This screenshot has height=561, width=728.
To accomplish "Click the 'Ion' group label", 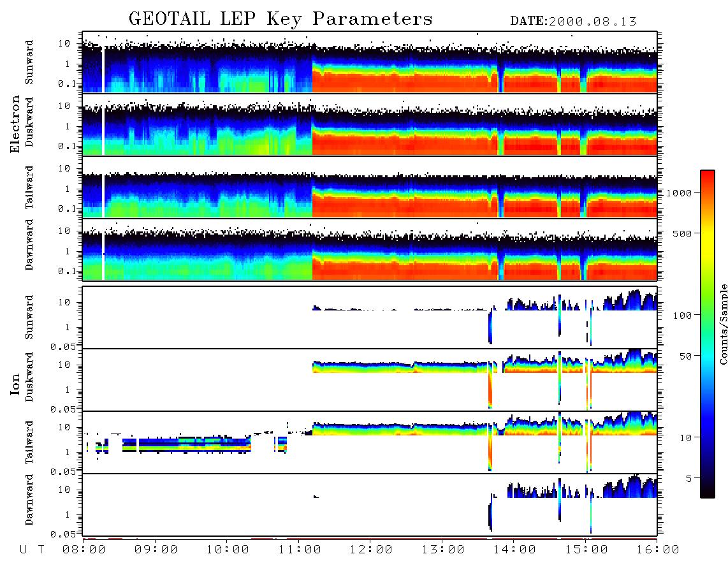I will 15,384.
